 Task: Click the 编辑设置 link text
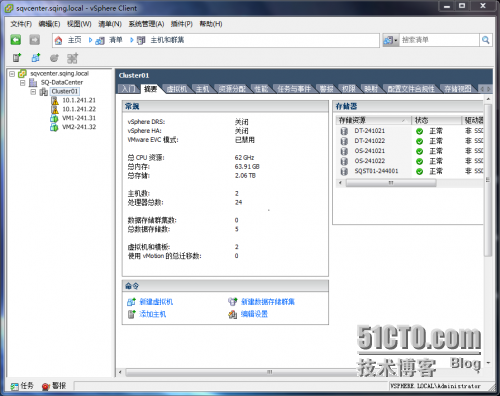[x=254, y=314]
